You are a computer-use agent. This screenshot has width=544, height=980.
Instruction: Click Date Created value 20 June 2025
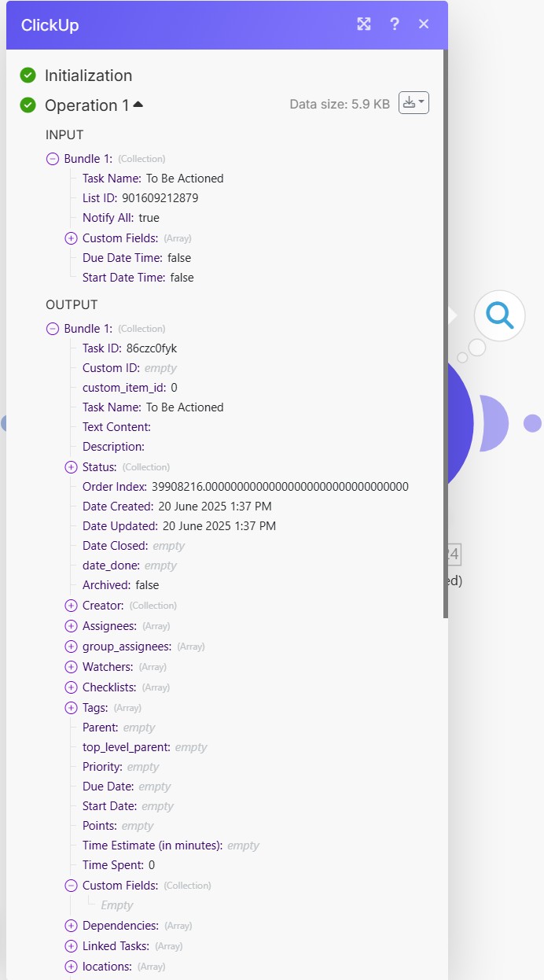[x=215, y=507]
